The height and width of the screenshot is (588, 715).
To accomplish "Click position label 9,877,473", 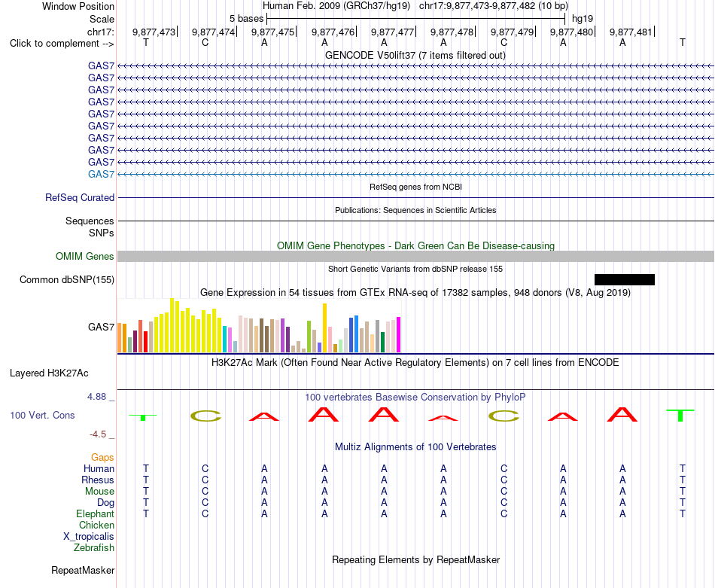I will pyautogui.click(x=154, y=32).
